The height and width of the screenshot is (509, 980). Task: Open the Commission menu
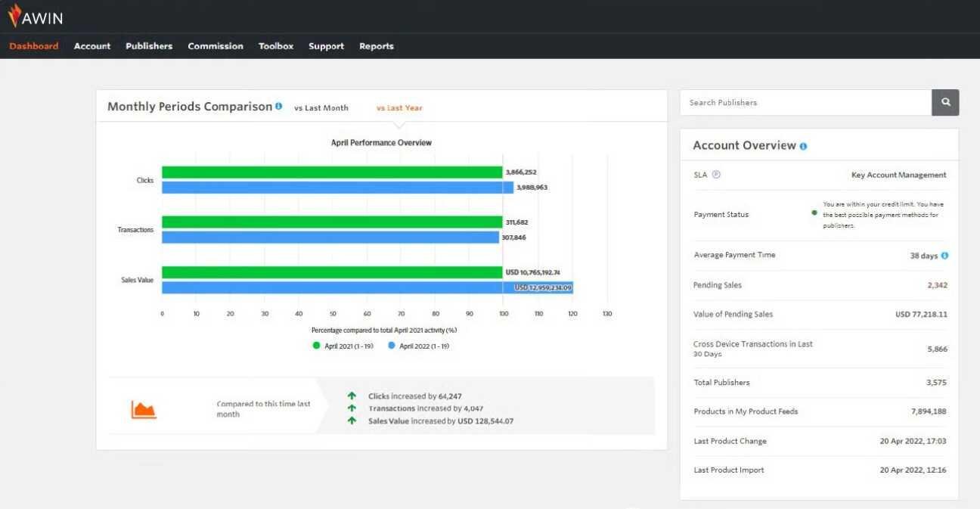[x=216, y=46]
